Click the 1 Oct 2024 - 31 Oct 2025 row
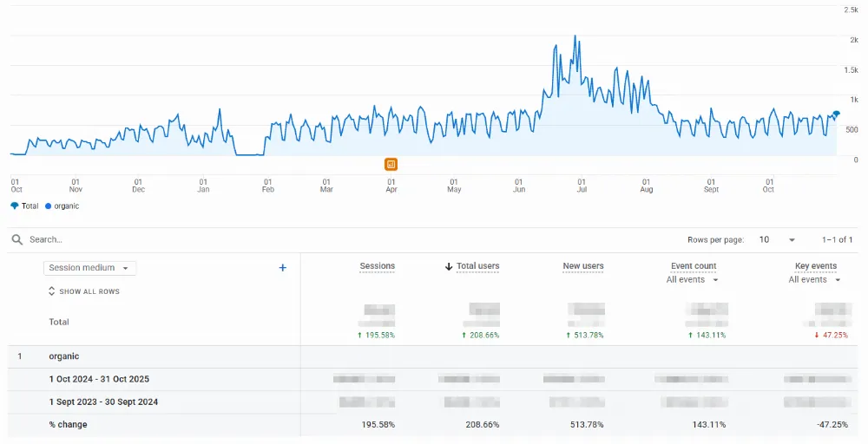 click(x=432, y=379)
